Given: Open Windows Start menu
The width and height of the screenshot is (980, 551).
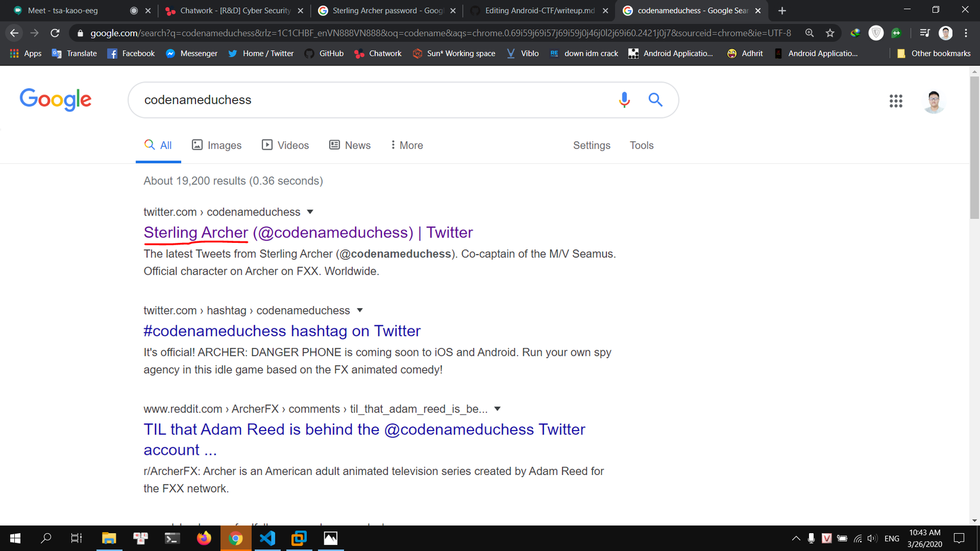Looking at the screenshot, I should [15, 538].
